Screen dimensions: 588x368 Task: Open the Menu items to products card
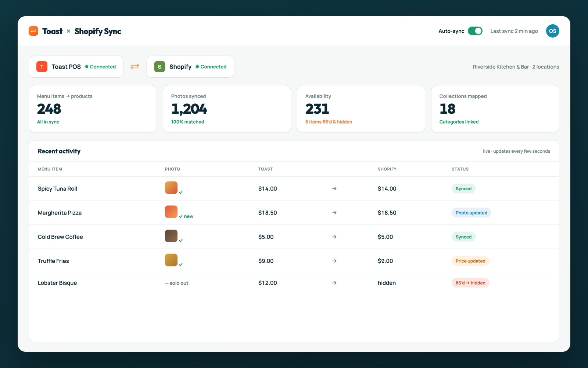(93, 109)
